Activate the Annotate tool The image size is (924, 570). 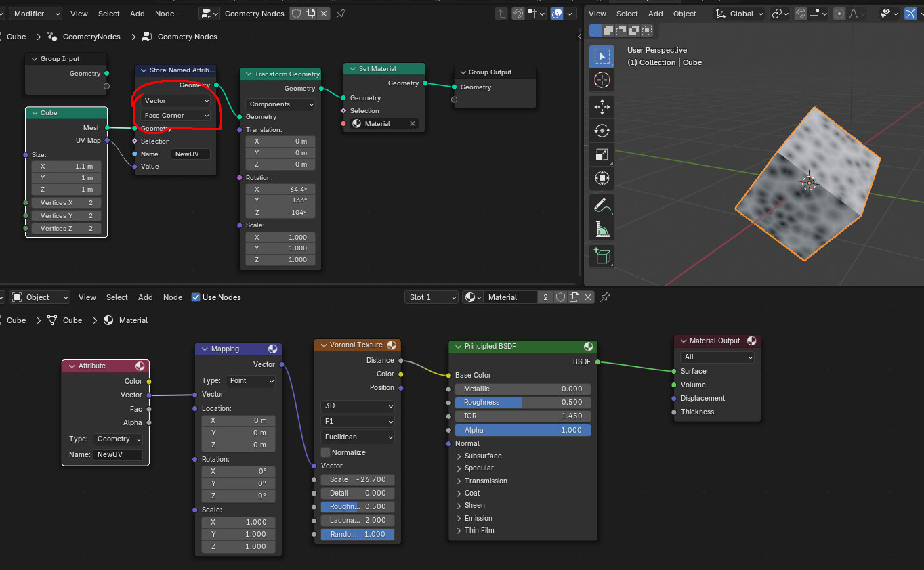click(602, 204)
